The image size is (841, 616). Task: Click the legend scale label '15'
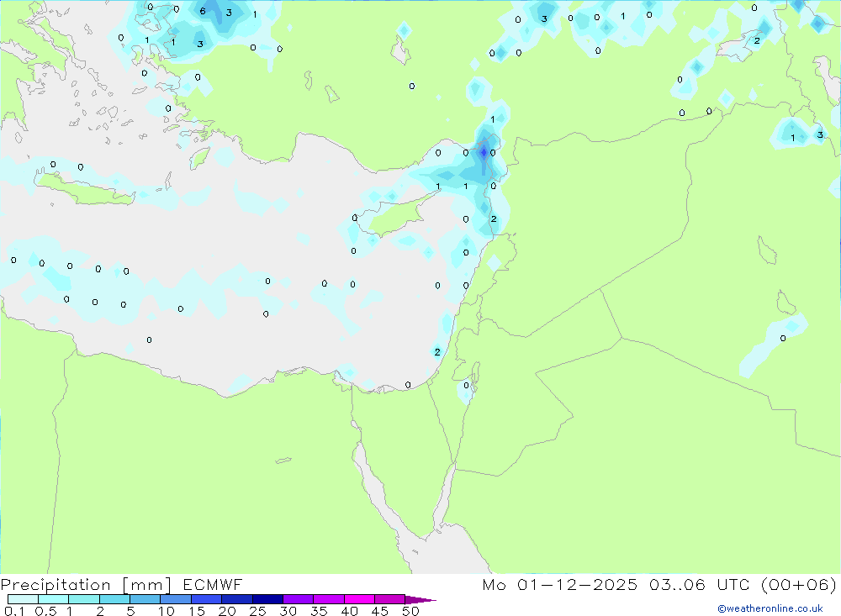[197, 611]
